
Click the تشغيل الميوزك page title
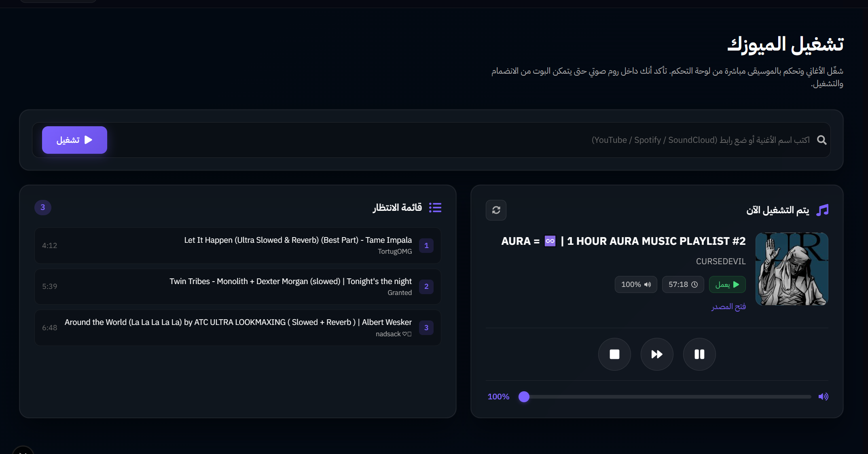(x=785, y=45)
